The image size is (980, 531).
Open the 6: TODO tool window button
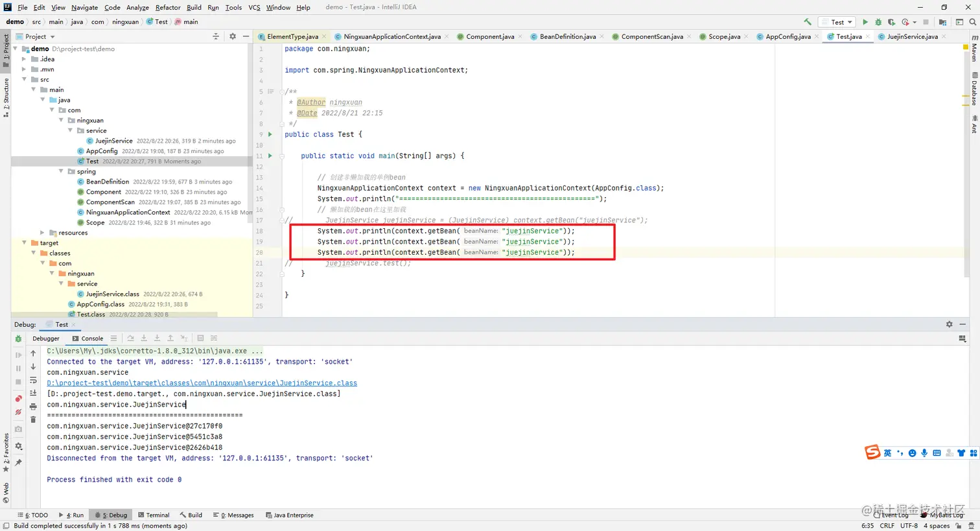click(32, 515)
